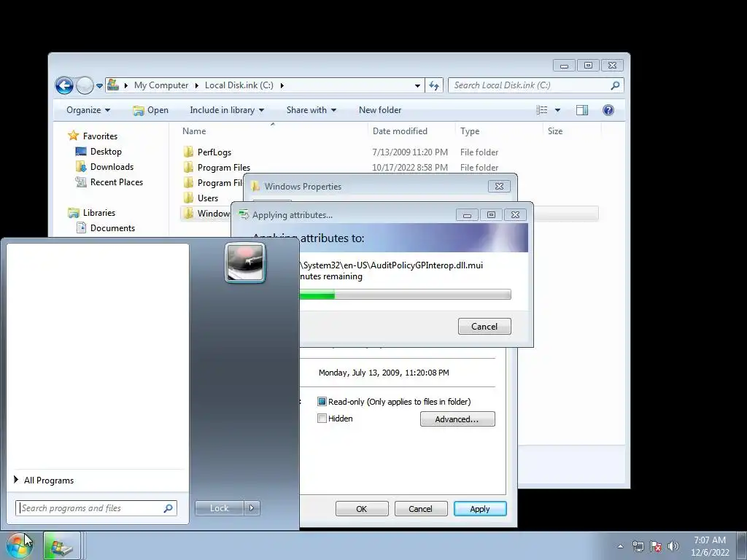
Task: Open the address bar history dropdown
Action: coord(417,86)
